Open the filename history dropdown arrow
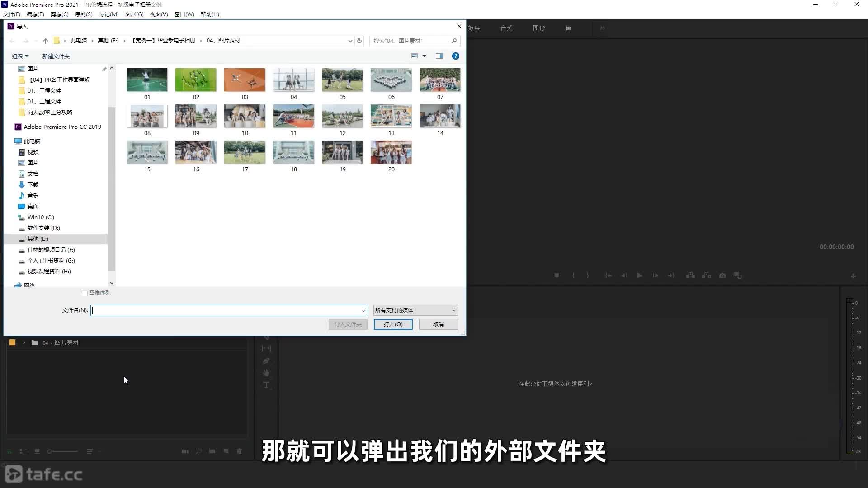 [x=363, y=310]
